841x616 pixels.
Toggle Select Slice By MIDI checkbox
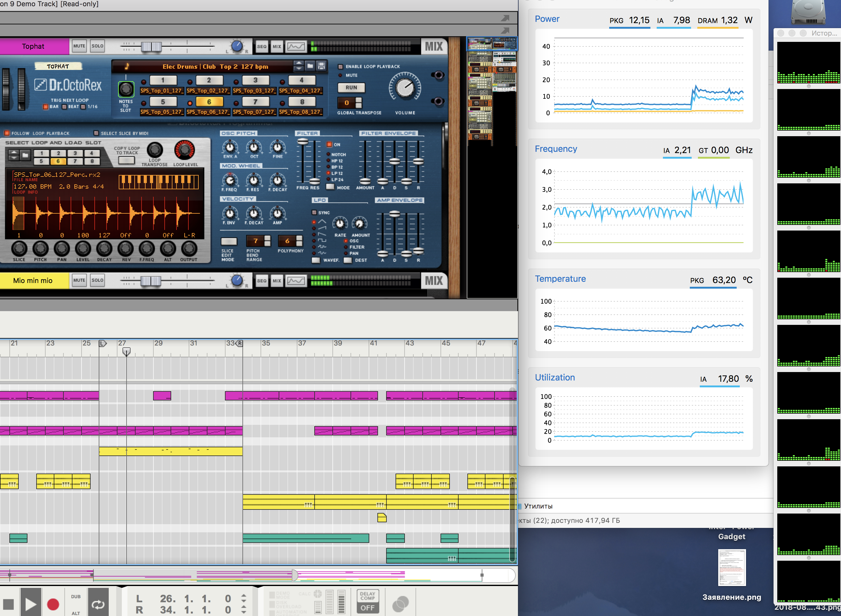coord(96,133)
